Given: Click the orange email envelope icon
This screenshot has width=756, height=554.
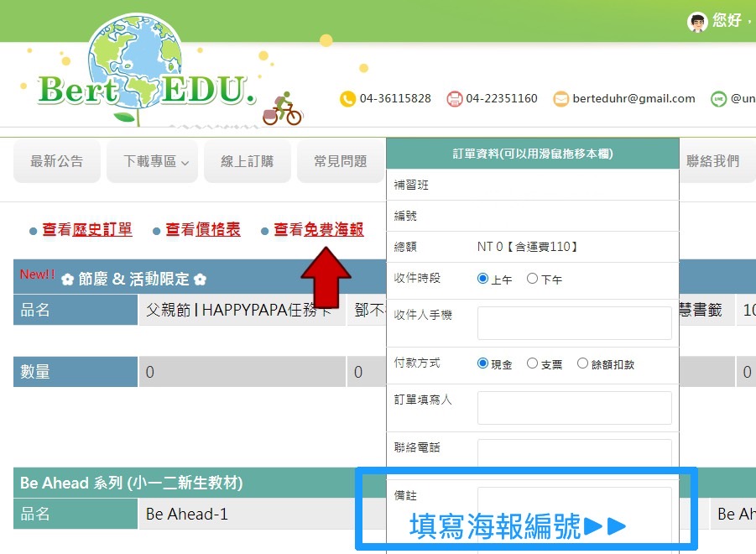Looking at the screenshot, I should tap(560, 99).
